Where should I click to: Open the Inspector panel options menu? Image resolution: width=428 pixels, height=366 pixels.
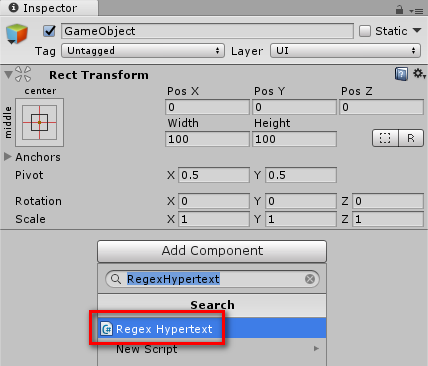pyautogui.click(x=417, y=11)
